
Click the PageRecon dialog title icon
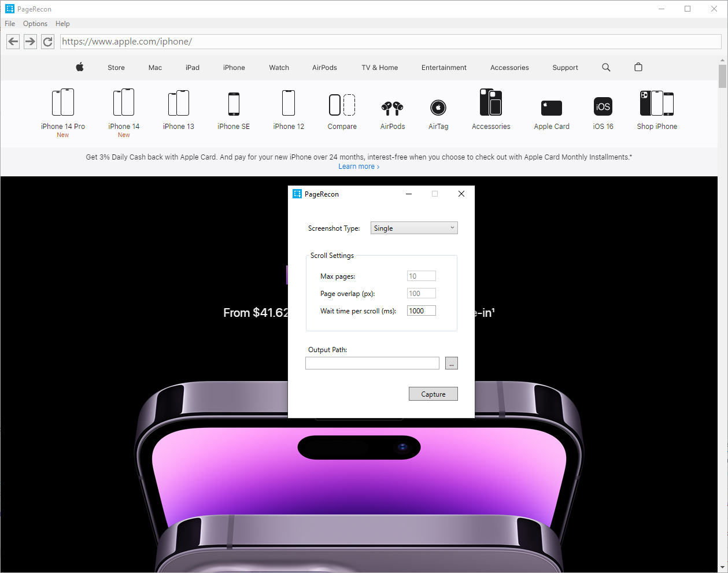pyautogui.click(x=297, y=194)
